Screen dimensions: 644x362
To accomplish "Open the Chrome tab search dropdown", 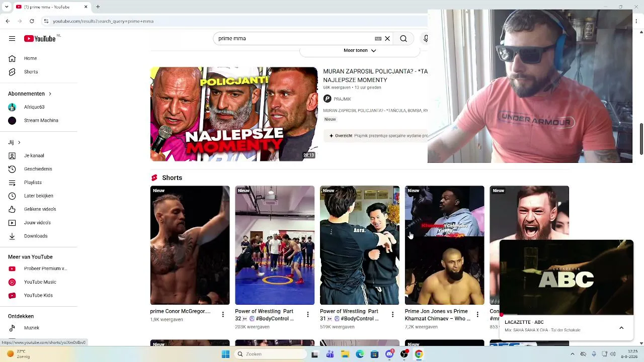I will pyautogui.click(x=7, y=7).
